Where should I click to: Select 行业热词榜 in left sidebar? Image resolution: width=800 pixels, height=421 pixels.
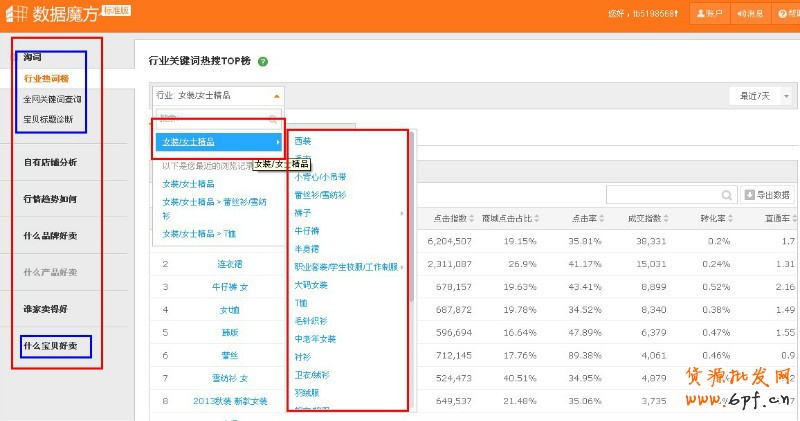click(47, 78)
